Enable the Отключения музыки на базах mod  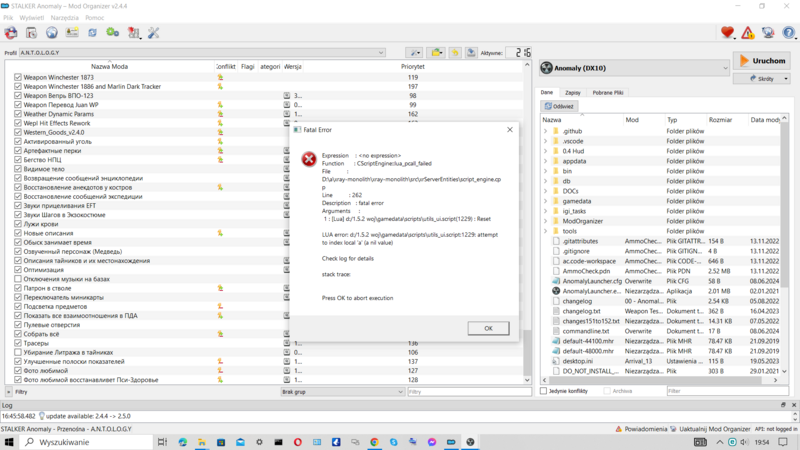tap(18, 279)
